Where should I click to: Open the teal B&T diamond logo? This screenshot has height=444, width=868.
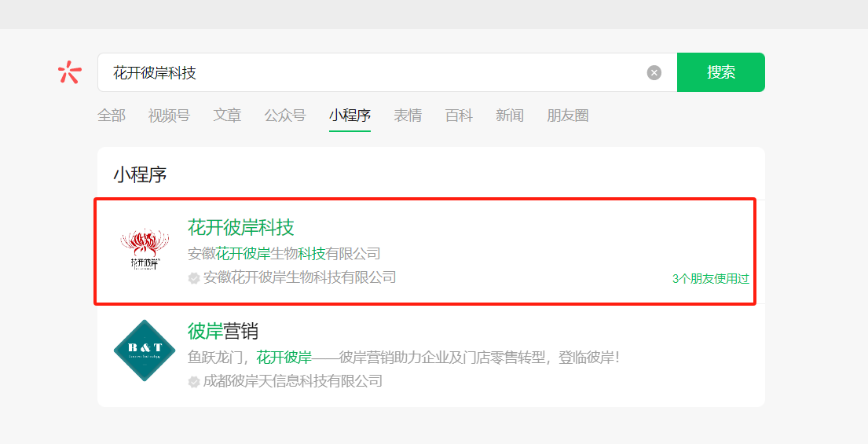[x=145, y=350]
